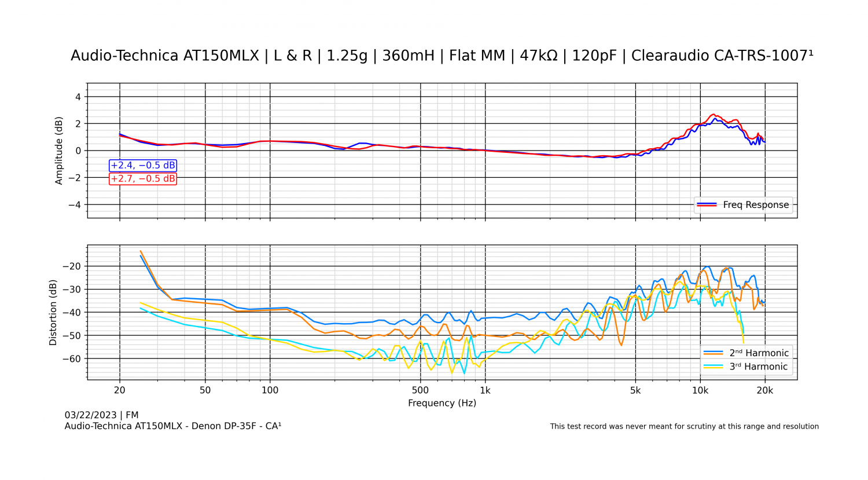Click the '1k' frequency tick label
868x480 pixels.
point(485,390)
